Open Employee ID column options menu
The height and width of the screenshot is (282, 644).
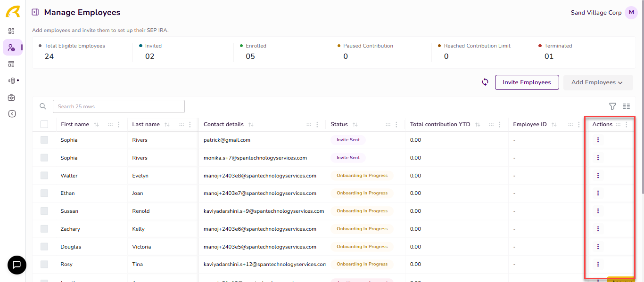tap(579, 125)
